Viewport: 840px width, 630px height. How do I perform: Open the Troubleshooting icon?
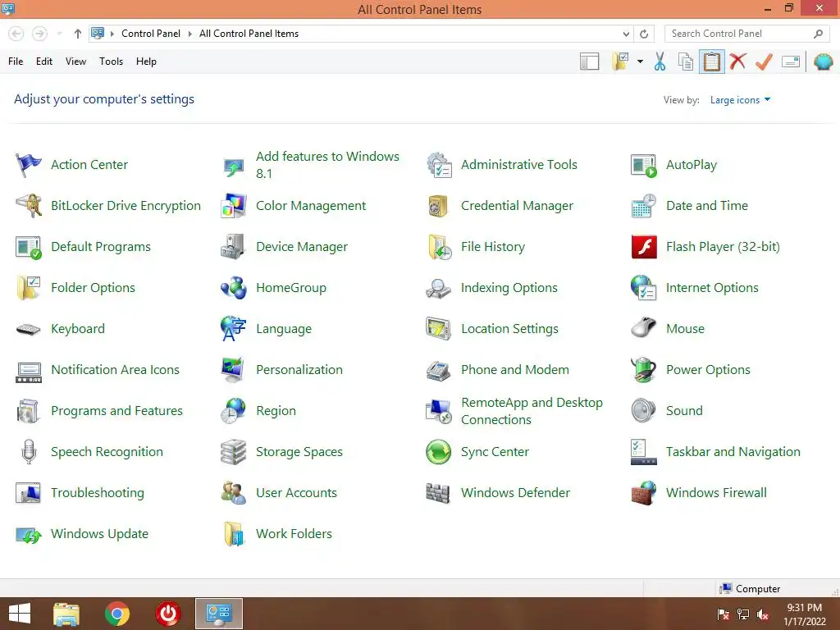pos(29,493)
